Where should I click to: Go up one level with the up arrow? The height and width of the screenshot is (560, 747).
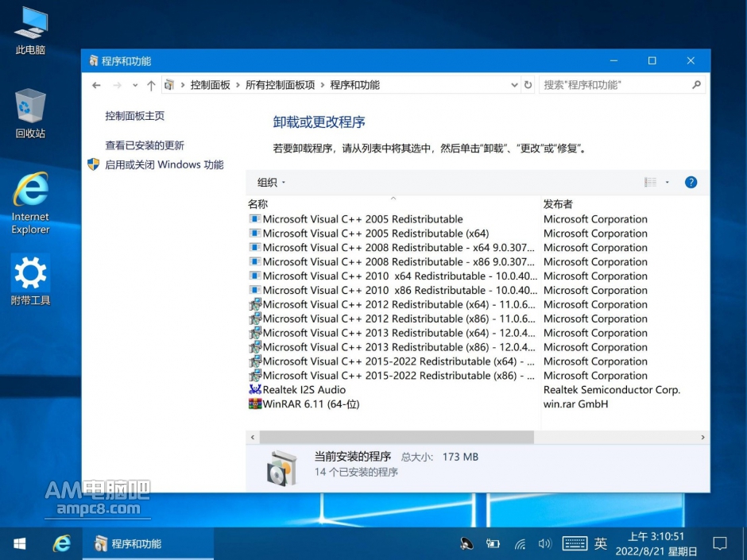151,85
